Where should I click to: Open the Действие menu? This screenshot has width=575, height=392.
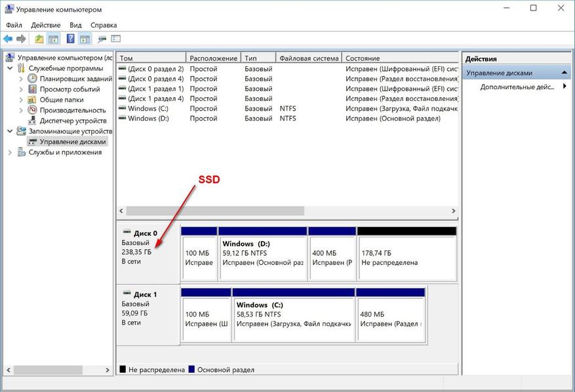(x=46, y=26)
